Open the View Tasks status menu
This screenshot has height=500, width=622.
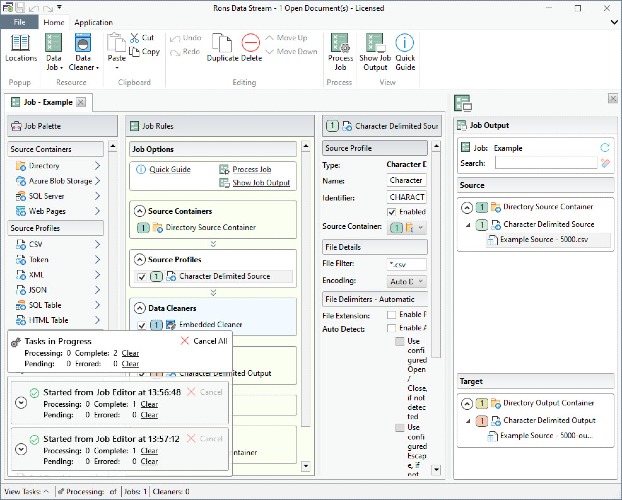tap(27, 492)
